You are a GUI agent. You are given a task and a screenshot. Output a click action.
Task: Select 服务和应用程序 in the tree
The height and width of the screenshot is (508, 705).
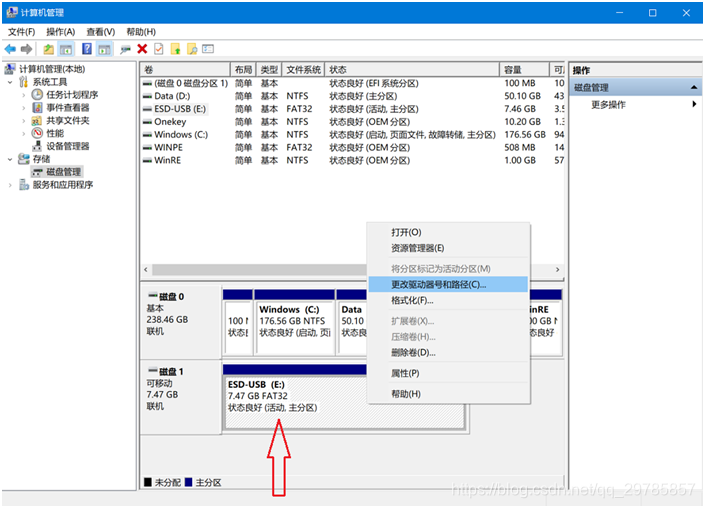62,185
